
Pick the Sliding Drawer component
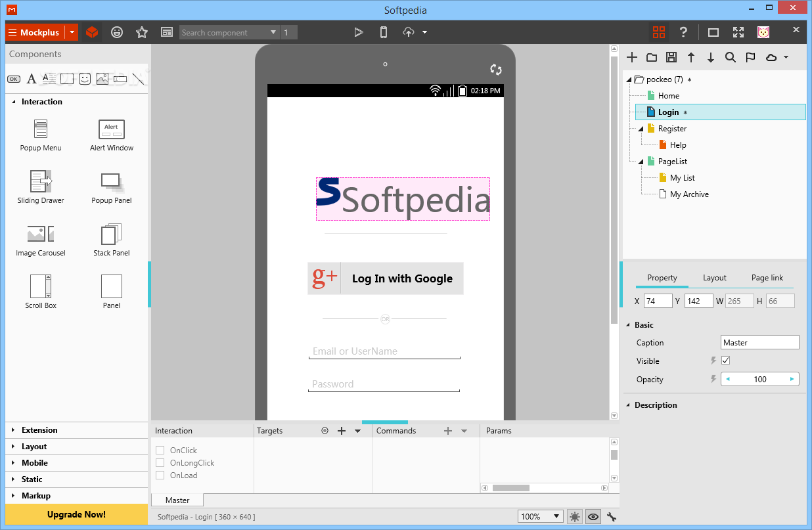coord(41,187)
